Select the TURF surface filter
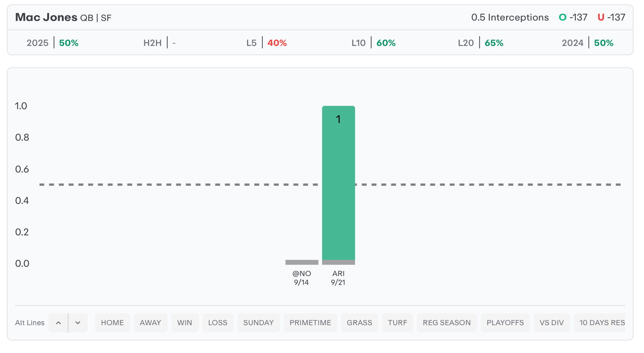Image resolution: width=644 pixels, height=353 pixels. click(397, 323)
